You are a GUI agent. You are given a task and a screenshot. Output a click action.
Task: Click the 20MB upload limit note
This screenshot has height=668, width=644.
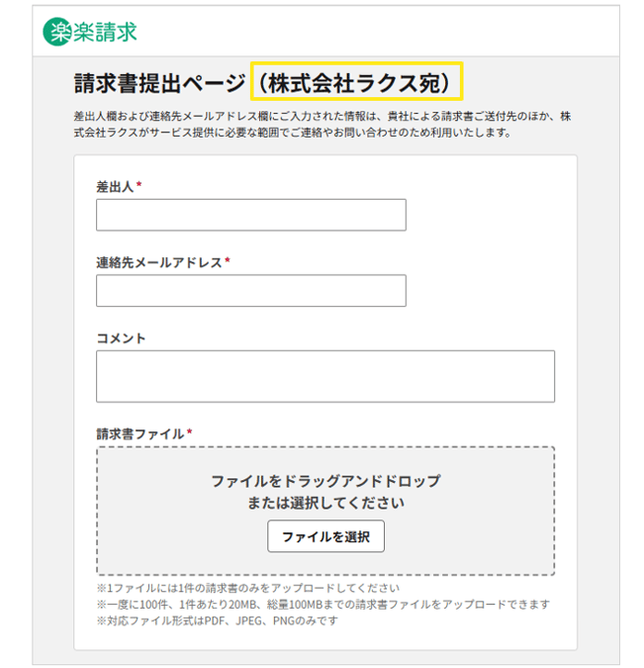click(322, 605)
